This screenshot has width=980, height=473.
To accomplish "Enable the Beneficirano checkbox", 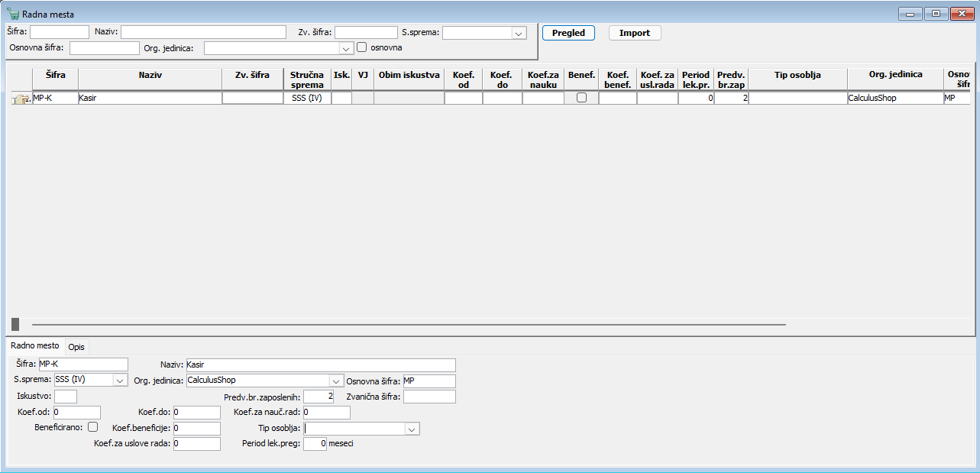I will pyautogui.click(x=93, y=427).
